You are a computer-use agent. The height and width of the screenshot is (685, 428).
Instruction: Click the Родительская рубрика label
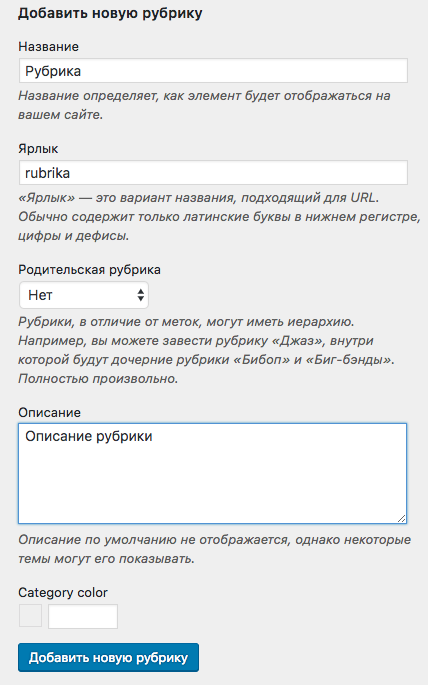90,270
